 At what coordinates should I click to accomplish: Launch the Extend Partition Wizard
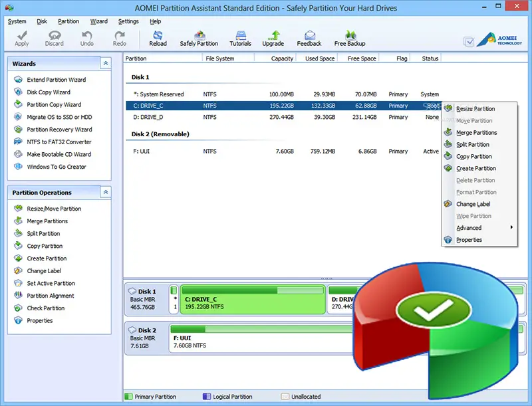click(x=56, y=80)
